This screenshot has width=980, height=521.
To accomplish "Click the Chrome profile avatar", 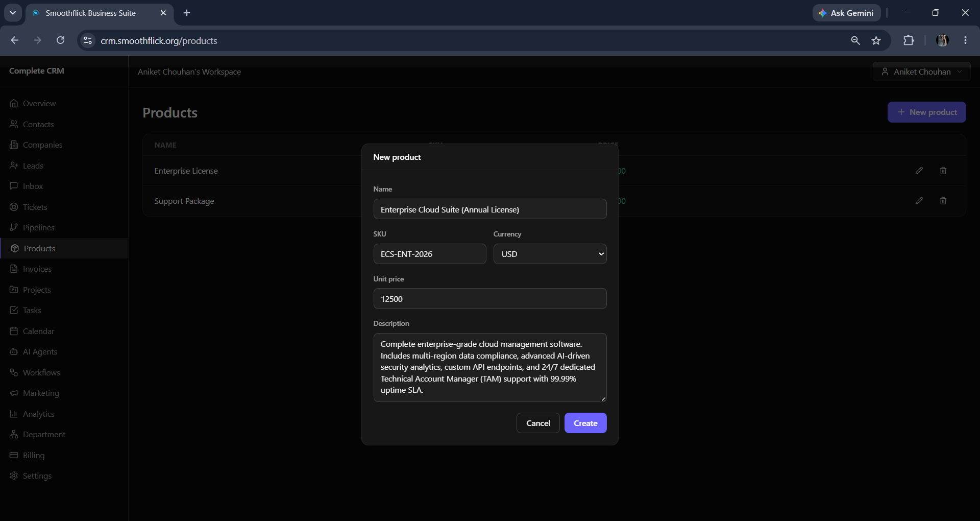I will pos(942,40).
